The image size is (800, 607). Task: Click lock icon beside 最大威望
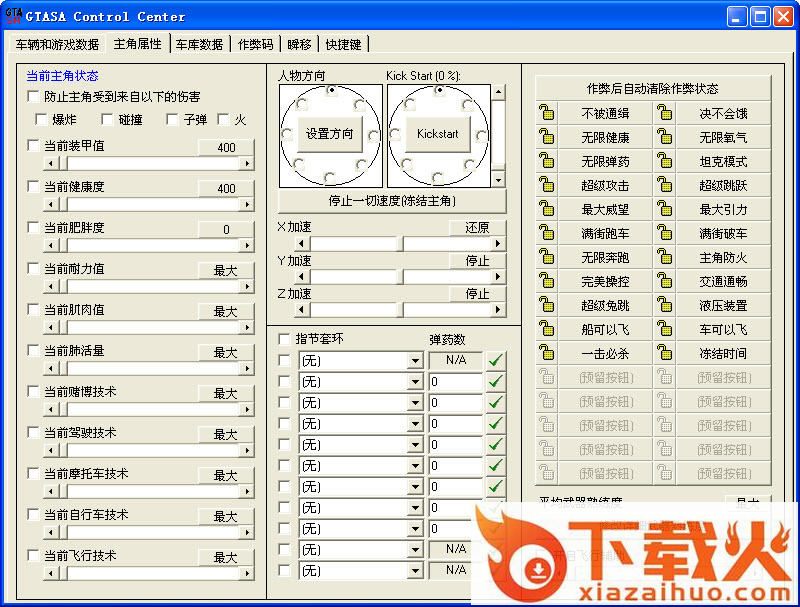[547, 209]
